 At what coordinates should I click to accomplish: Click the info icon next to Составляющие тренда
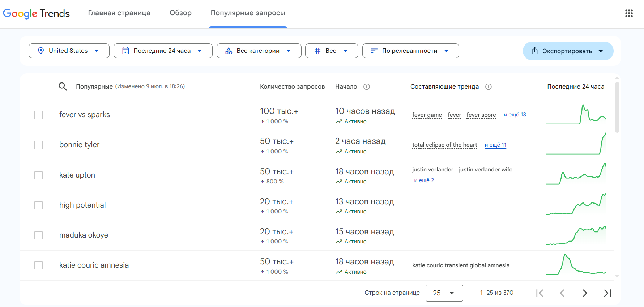[x=489, y=87]
